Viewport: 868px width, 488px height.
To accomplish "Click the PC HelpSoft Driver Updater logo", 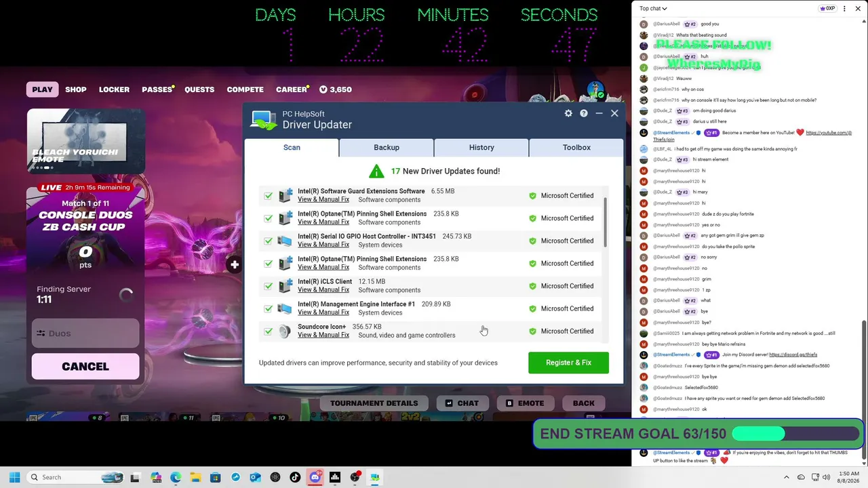I will click(263, 119).
